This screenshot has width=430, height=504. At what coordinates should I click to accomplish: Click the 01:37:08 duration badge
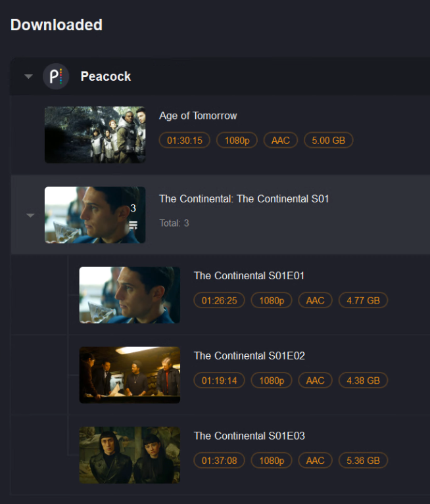click(x=219, y=461)
